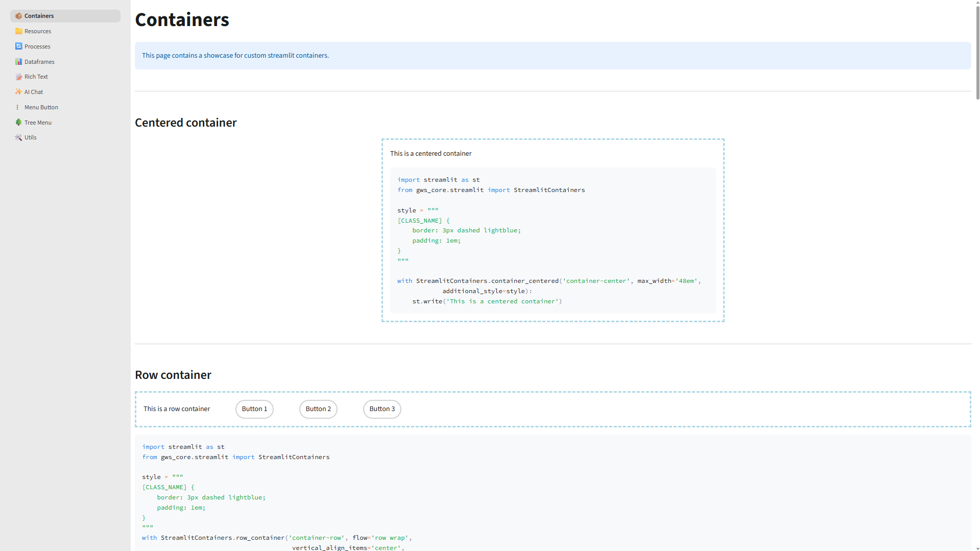Click the Utils tools icon
The image size is (980, 551).
point(19,137)
